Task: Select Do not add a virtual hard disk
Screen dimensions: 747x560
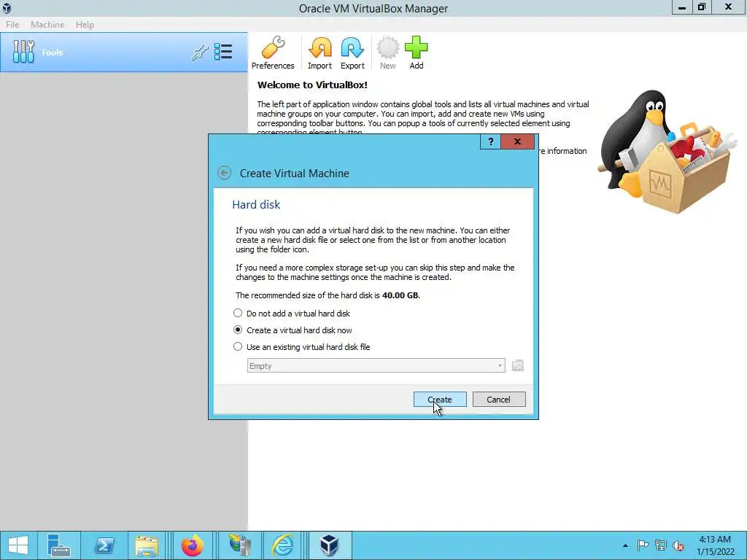Action: pyautogui.click(x=292, y=314)
